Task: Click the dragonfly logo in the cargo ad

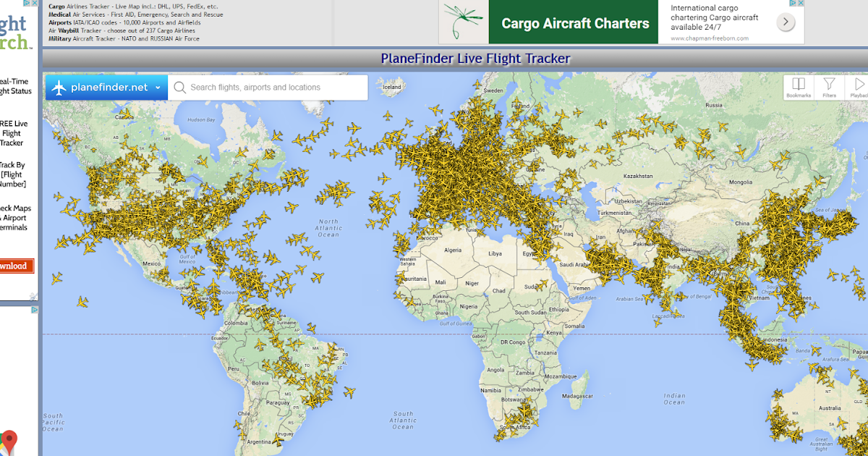Action: pyautogui.click(x=465, y=22)
